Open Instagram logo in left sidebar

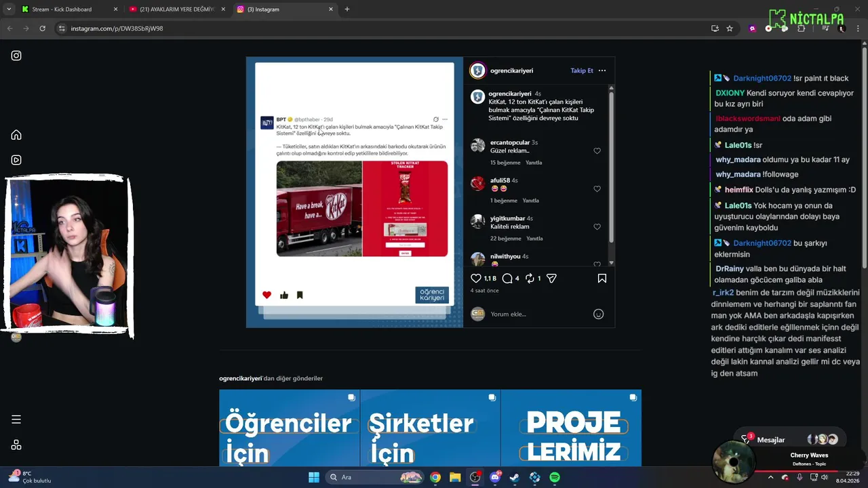point(16,56)
